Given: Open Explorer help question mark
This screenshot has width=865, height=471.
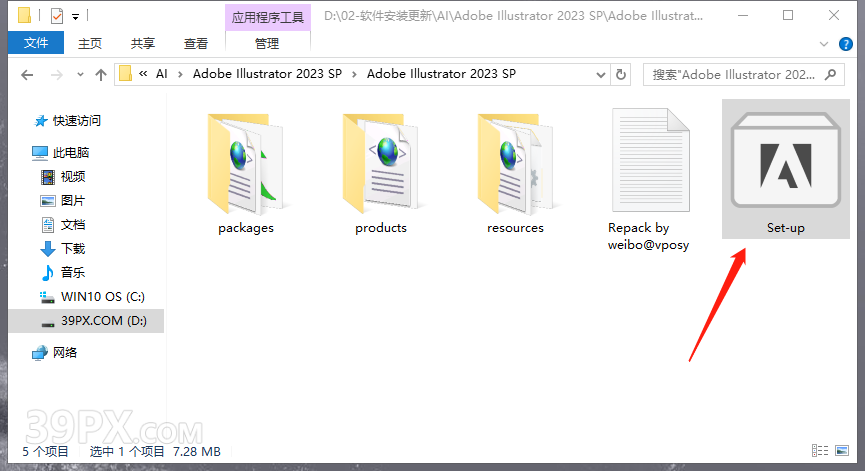Looking at the screenshot, I should (845, 44).
